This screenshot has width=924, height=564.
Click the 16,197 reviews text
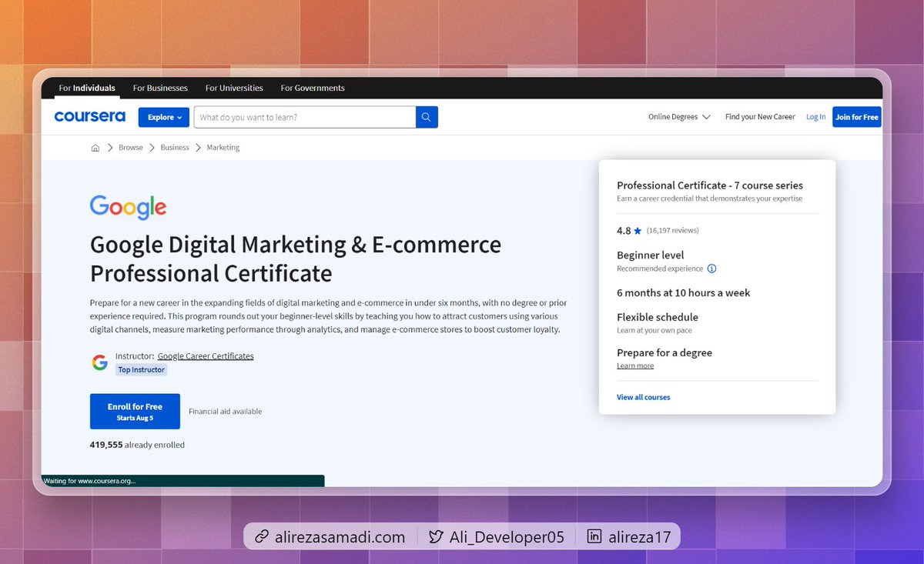(673, 230)
